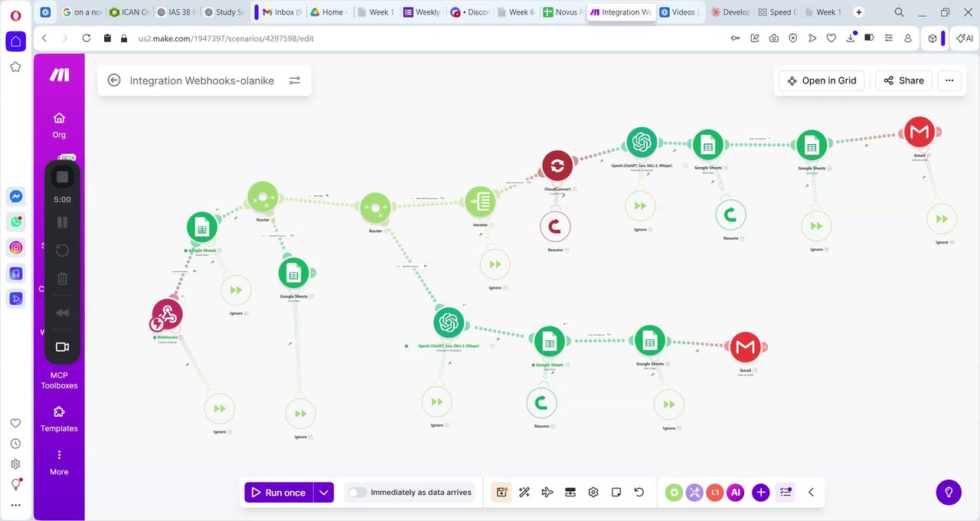Select the Iterator module
Viewport: 980px width, 521px height.
tap(480, 202)
